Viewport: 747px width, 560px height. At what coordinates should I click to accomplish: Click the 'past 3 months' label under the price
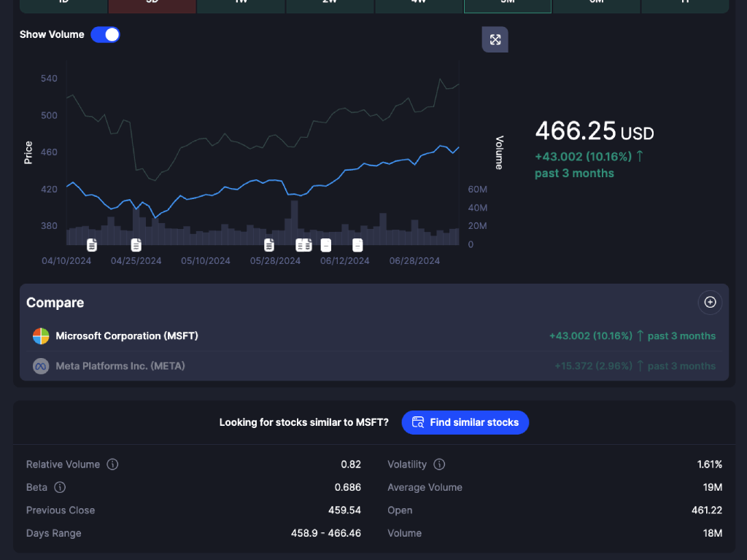(x=574, y=174)
